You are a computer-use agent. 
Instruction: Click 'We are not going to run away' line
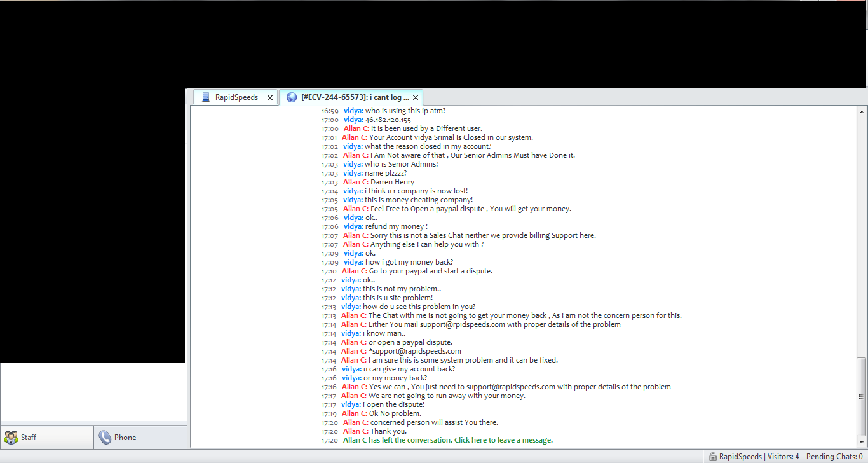click(x=447, y=396)
